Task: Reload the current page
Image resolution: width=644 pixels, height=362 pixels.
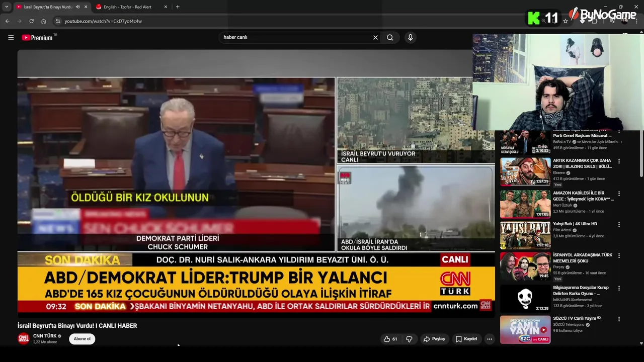Action: pyautogui.click(x=31, y=21)
